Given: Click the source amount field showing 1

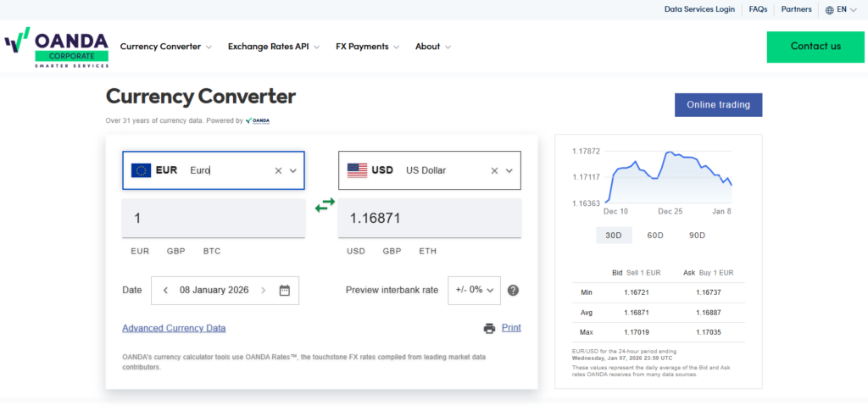Looking at the screenshot, I should (214, 218).
